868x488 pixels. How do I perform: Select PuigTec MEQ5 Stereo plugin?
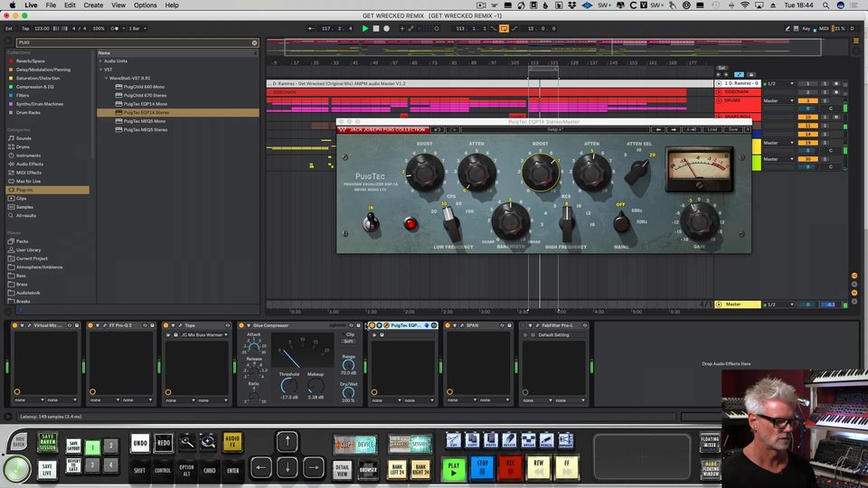point(145,129)
